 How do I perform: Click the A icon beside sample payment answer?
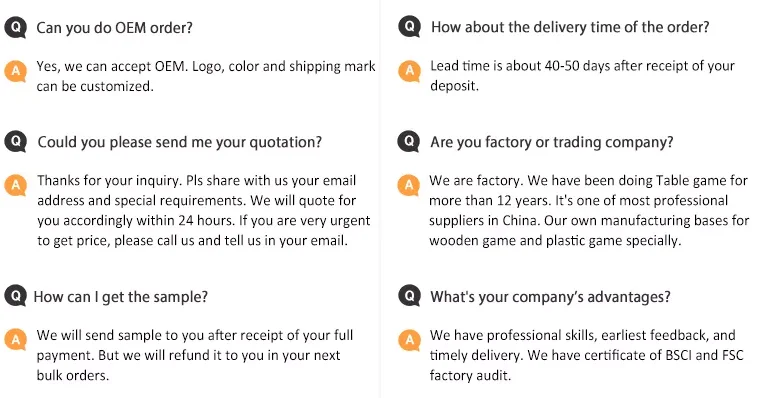click(x=15, y=340)
